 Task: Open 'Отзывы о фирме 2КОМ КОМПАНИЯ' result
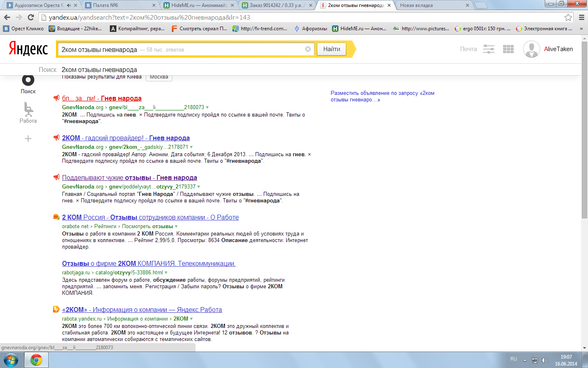[x=149, y=263]
